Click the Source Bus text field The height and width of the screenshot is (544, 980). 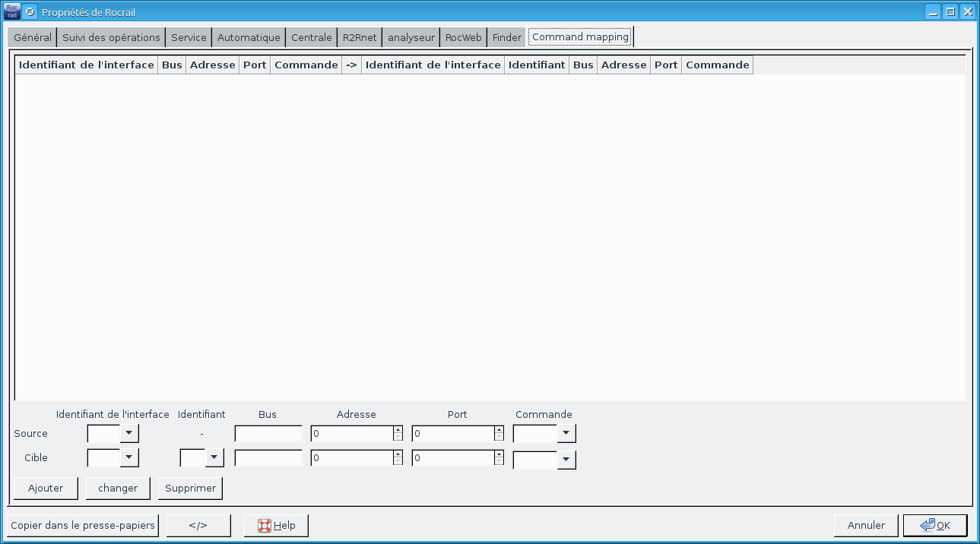coord(268,434)
